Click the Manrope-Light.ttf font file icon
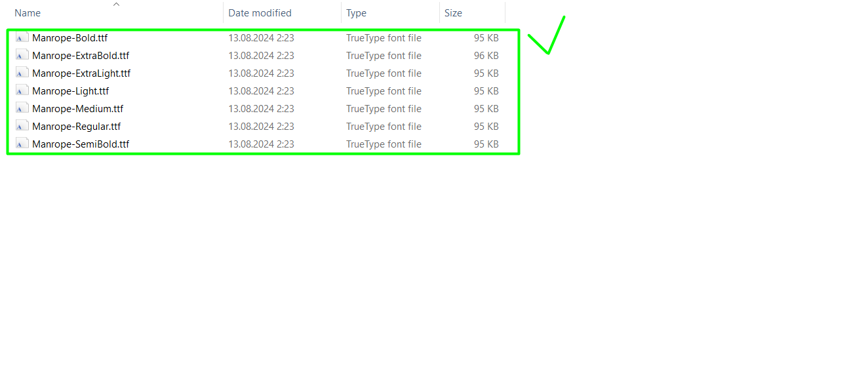 pos(22,91)
